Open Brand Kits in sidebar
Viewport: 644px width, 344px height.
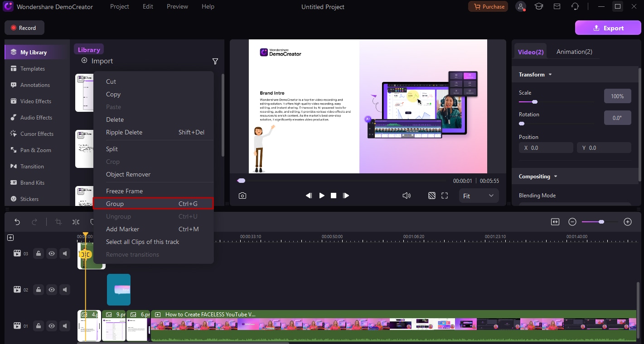(37, 183)
